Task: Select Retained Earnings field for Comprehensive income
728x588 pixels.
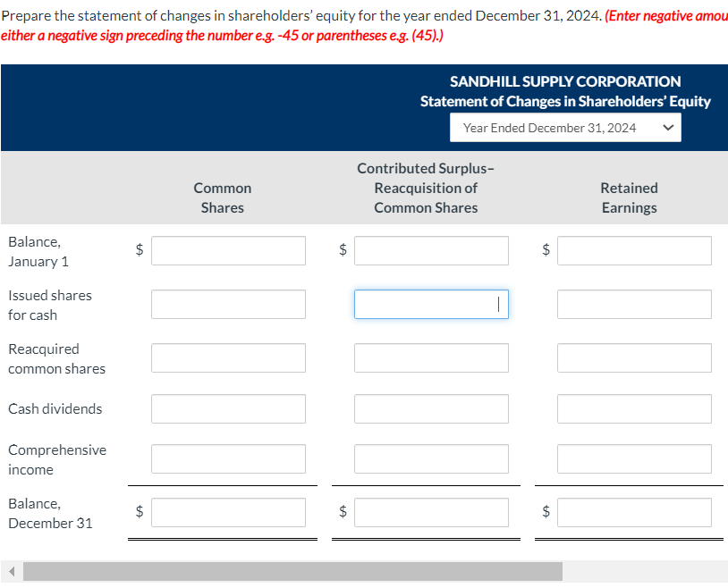Action: [x=634, y=459]
